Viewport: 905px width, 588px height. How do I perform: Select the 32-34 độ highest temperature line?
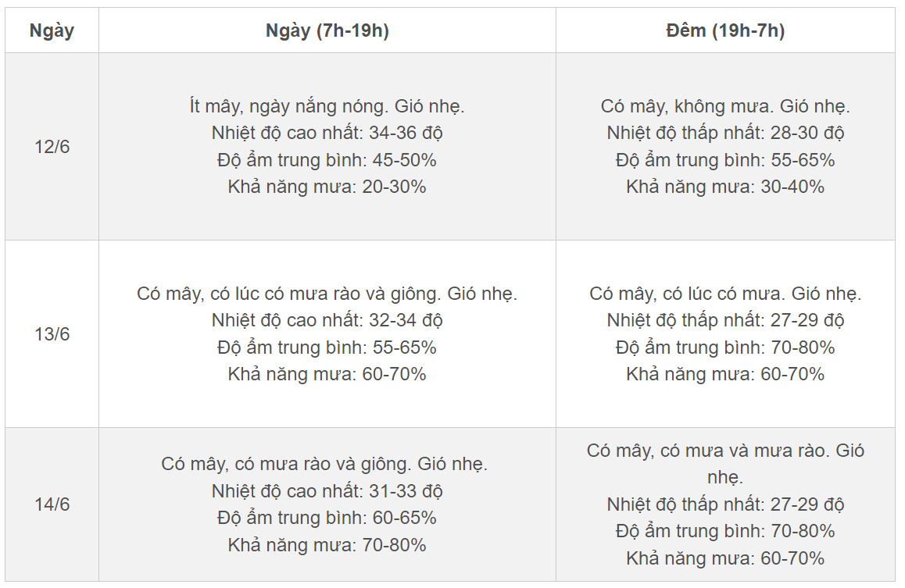(327, 320)
